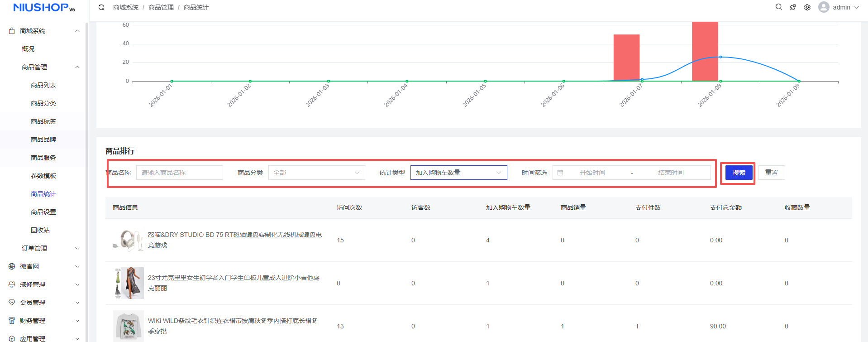
Task: Click the 重置 reset button
Action: click(771, 173)
